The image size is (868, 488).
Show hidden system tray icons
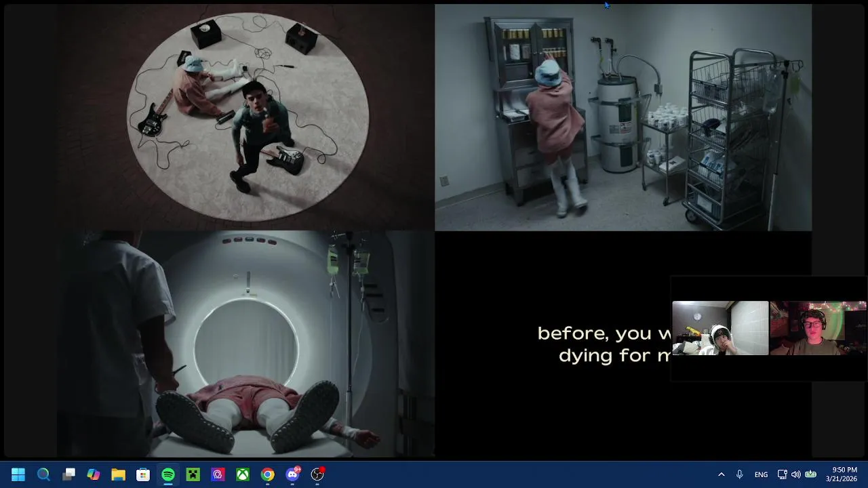(722, 474)
